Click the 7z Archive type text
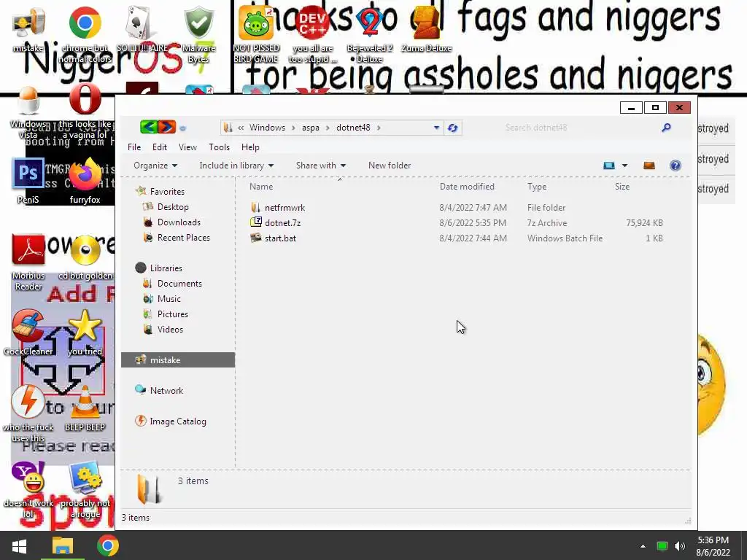The height and width of the screenshot is (560, 747). point(547,223)
